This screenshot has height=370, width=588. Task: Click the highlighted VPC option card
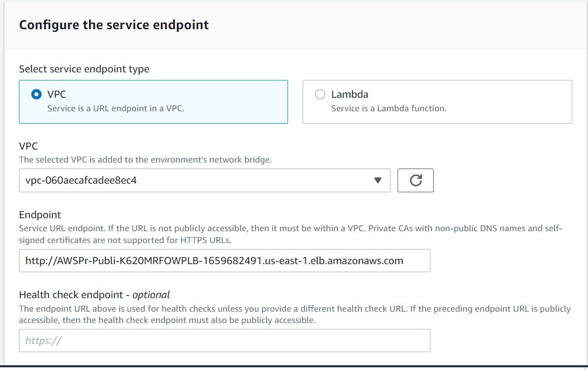[x=153, y=102]
